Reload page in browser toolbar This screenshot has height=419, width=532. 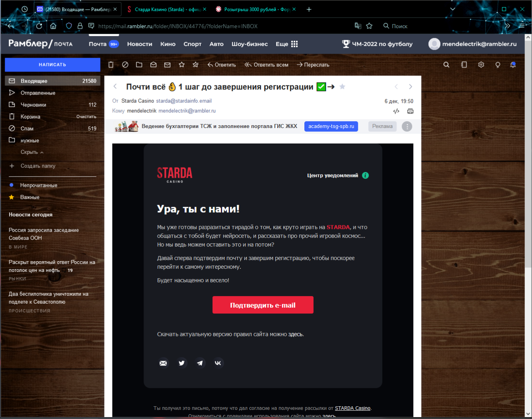(x=39, y=26)
